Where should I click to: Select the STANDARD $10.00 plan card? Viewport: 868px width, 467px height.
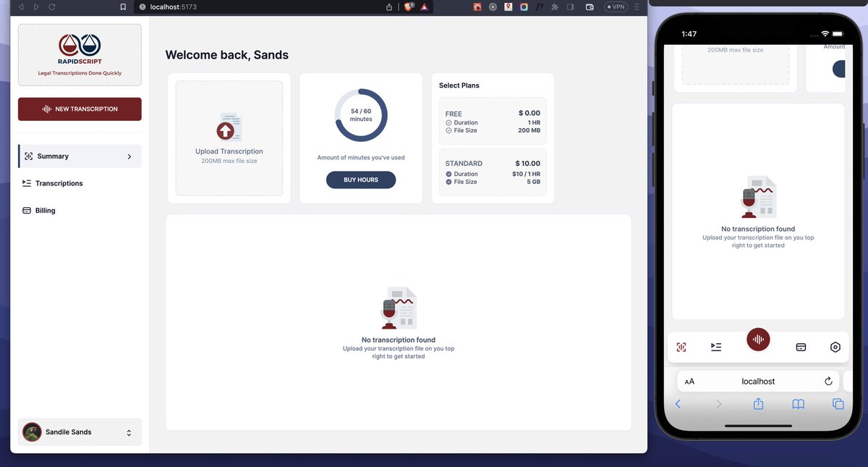(493, 172)
